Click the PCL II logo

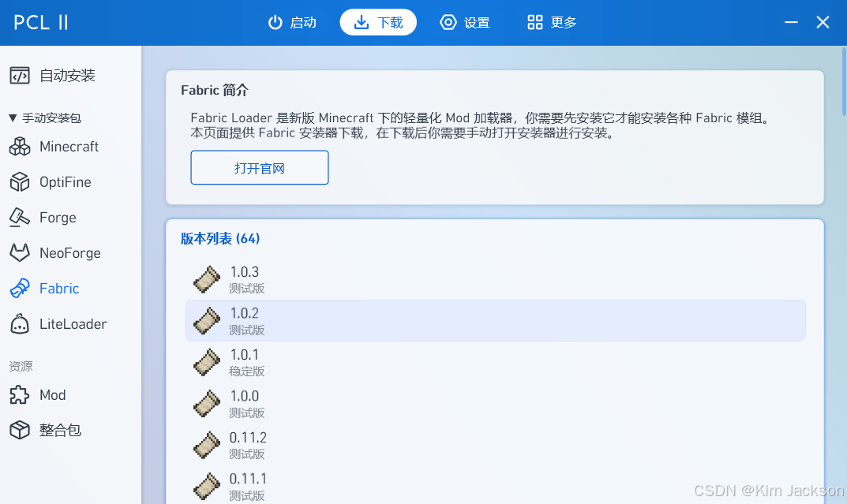(x=41, y=22)
